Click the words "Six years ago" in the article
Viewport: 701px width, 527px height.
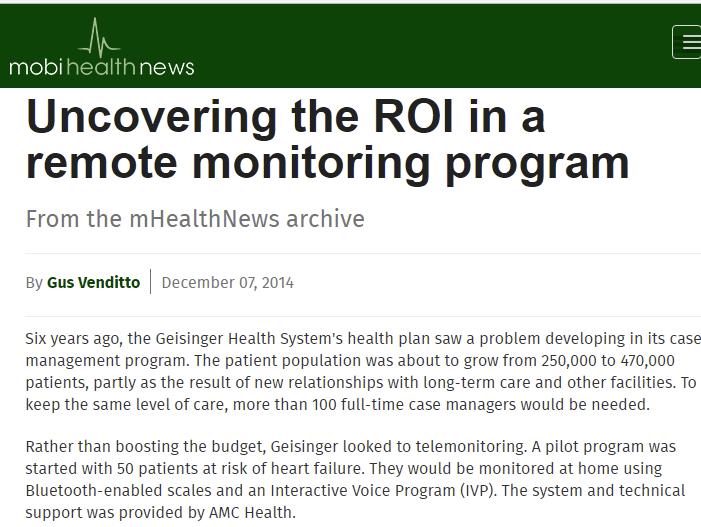click(70, 338)
